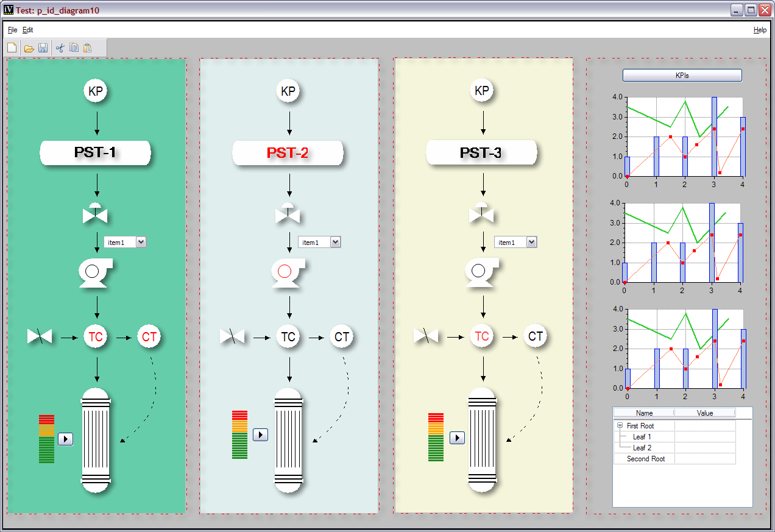Click the heat exchanger in the beige panel
The width and height of the screenshot is (775, 532).
coord(483,439)
